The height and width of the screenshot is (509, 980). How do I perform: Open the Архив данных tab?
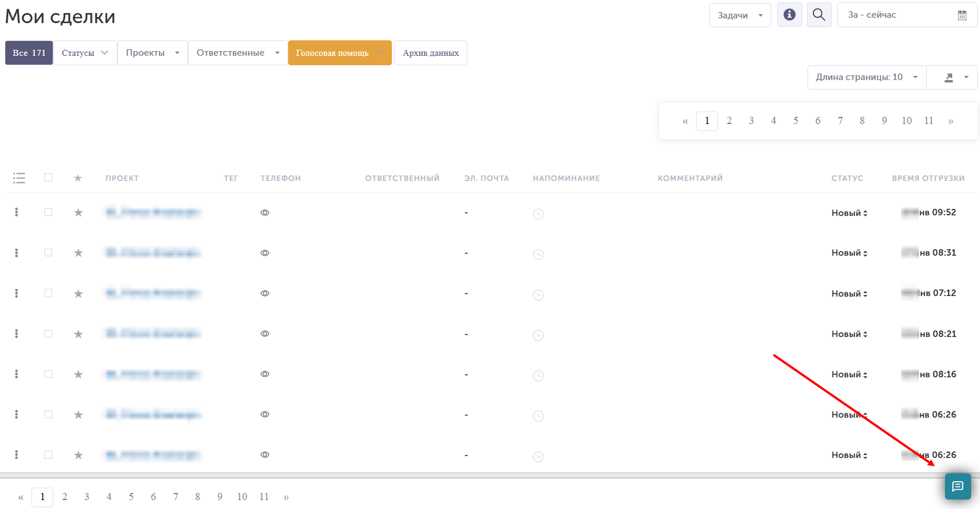click(x=430, y=53)
